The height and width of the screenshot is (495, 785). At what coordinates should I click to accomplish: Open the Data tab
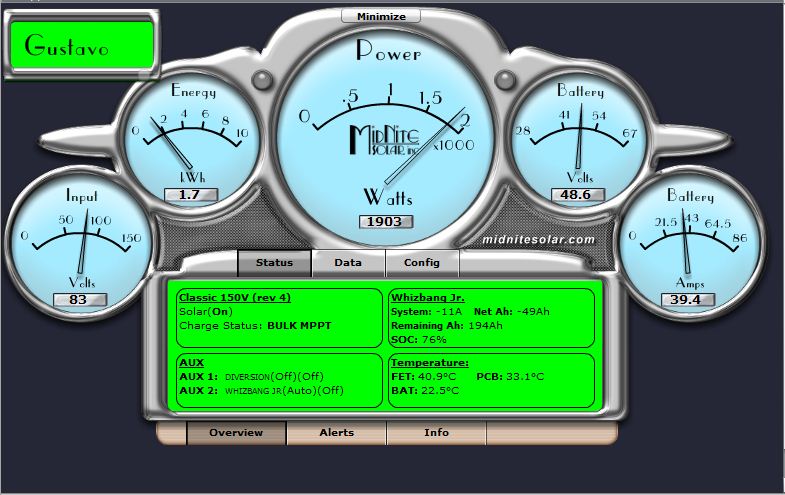point(348,263)
